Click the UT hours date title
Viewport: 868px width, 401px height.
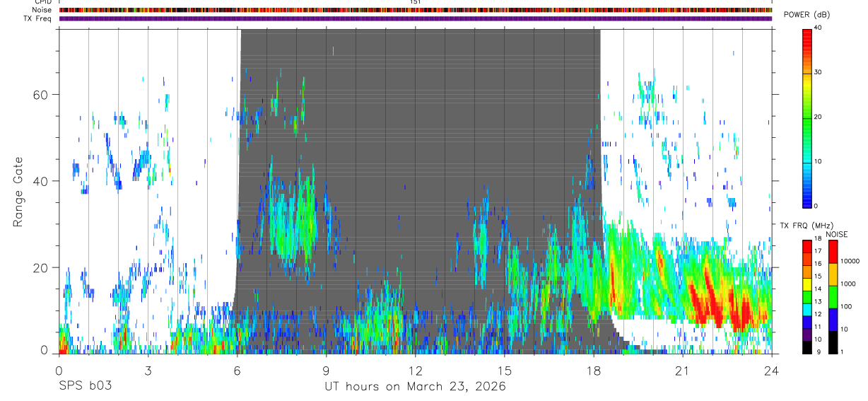click(415, 386)
